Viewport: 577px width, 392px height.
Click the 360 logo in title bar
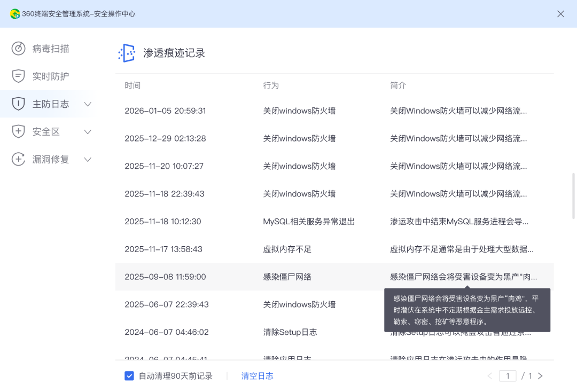click(x=15, y=14)
